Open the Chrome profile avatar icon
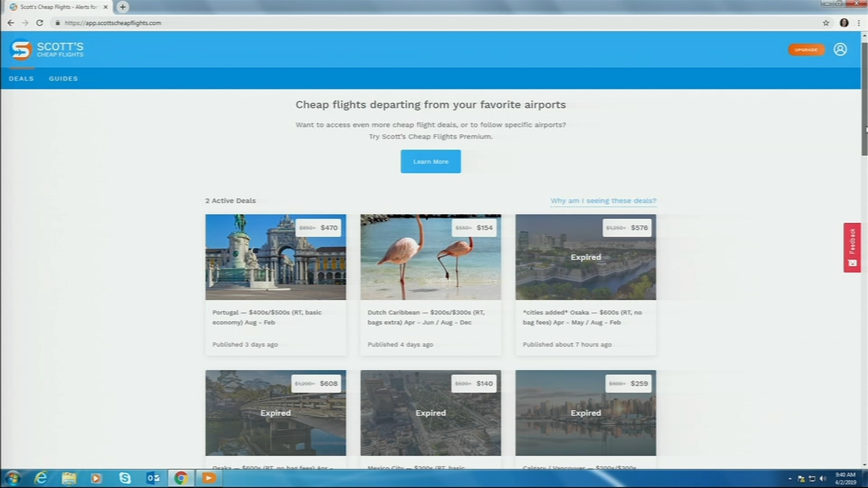 click(x=844, y=22)
